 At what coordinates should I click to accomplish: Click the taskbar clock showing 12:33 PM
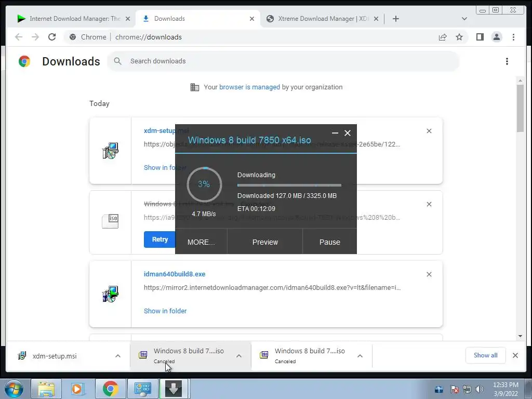click(x=506, y=389)
